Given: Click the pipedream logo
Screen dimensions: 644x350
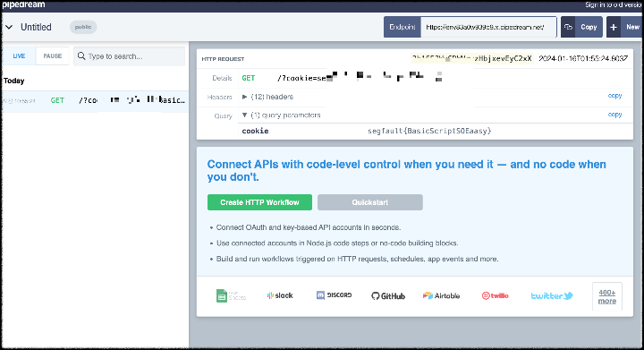Looking at the screenshot, I should 23,4.
